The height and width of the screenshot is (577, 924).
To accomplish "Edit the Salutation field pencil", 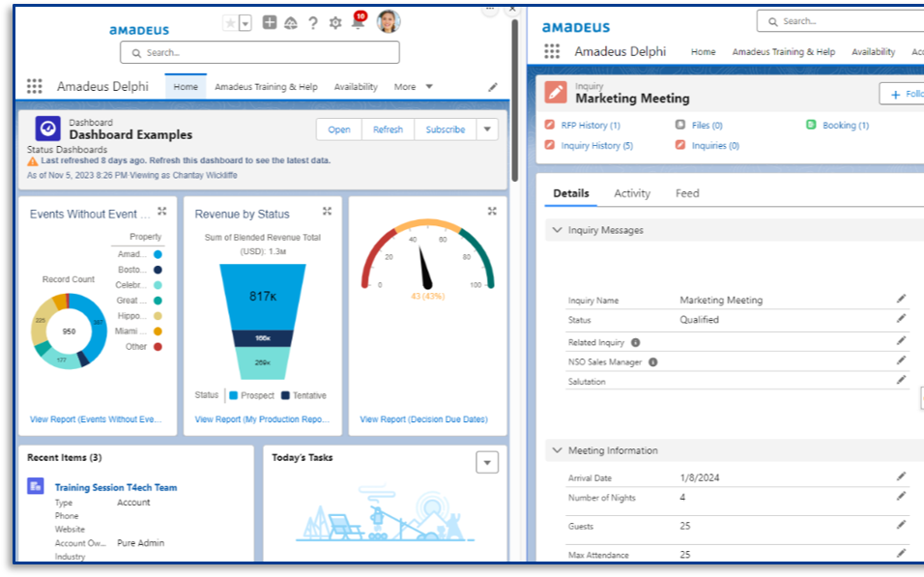I will pyautogui.click(x=901, y=380).
